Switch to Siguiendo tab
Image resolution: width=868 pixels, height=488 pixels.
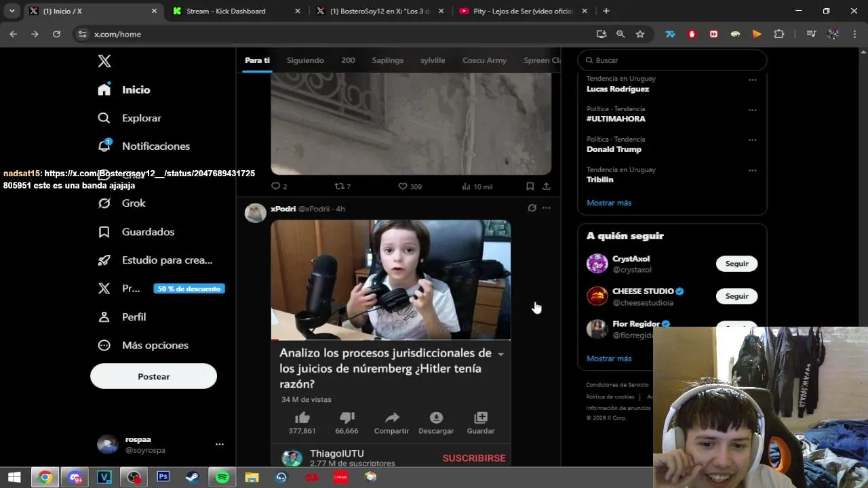(x=305, y=60)
